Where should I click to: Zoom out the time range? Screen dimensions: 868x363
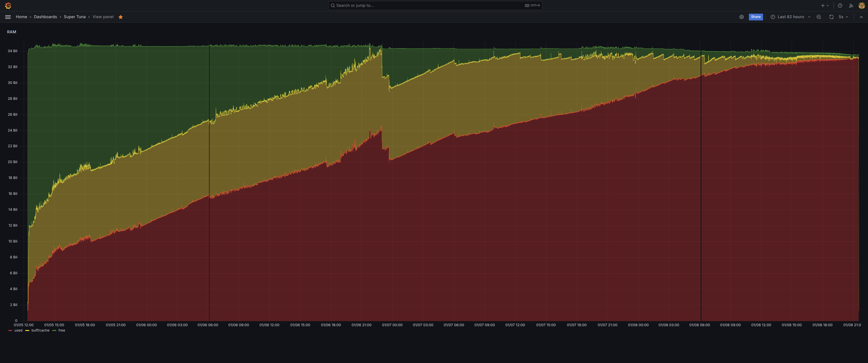pos(819,17)
